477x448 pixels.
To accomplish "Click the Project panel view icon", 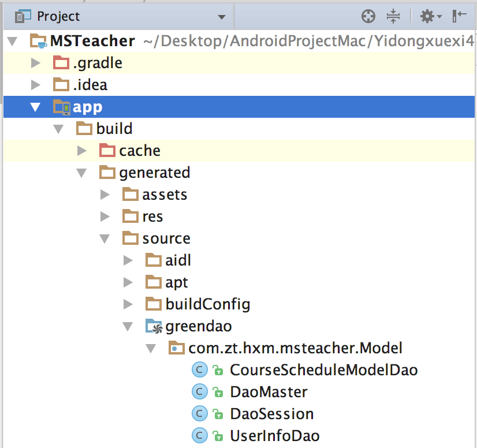I will pyautogui.click(x=23, y=16).
